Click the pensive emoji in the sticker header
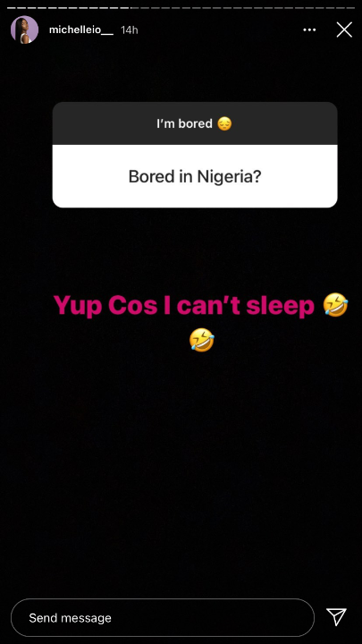The width and height of the screenshot is (362, 644). click(224, 123)
